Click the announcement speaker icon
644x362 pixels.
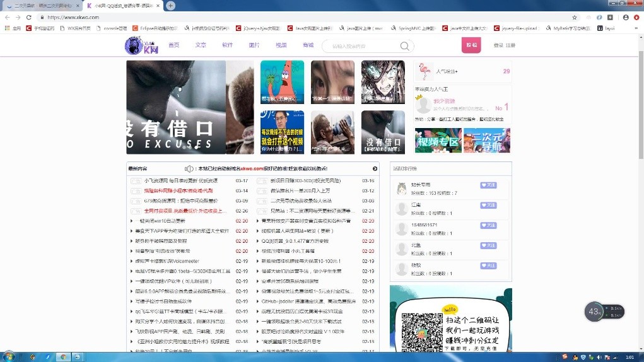[x=189, y=168]
